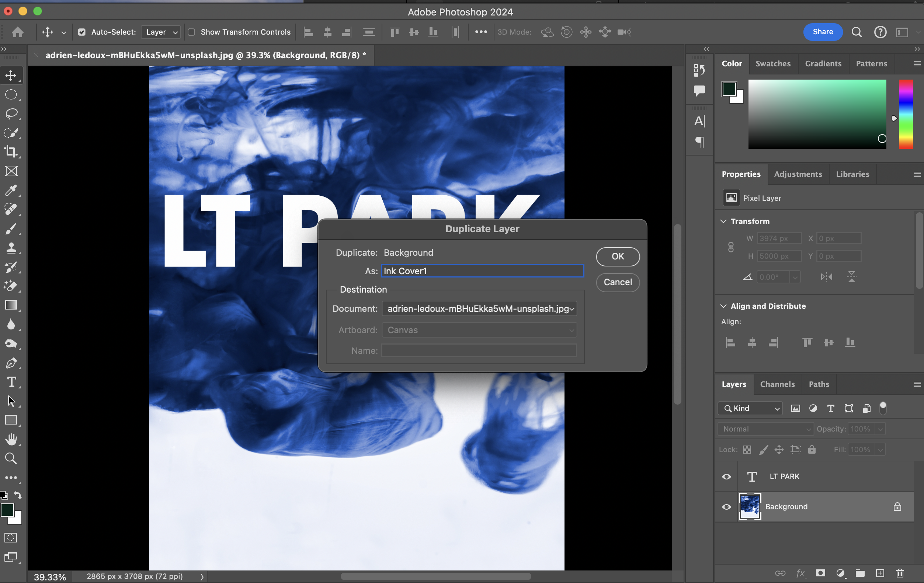The image size is (924, 583).
Task: Select the Zoom tool
Action: (11, 458)
